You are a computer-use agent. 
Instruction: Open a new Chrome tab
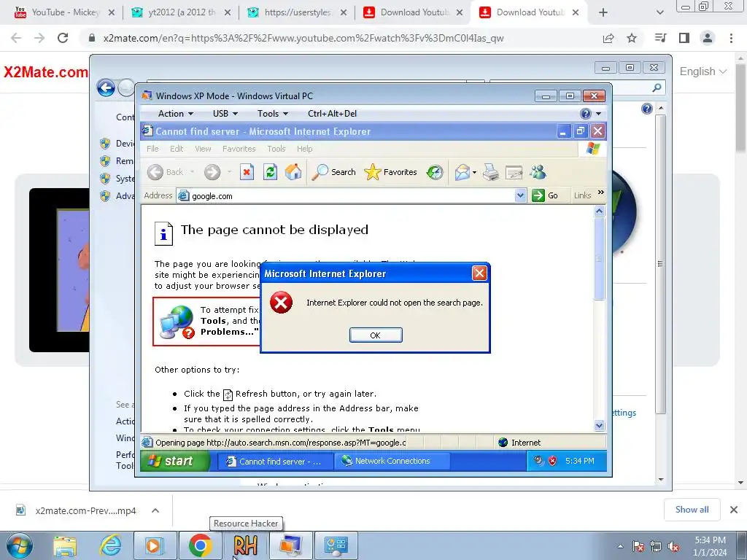[x=603, y=13]
